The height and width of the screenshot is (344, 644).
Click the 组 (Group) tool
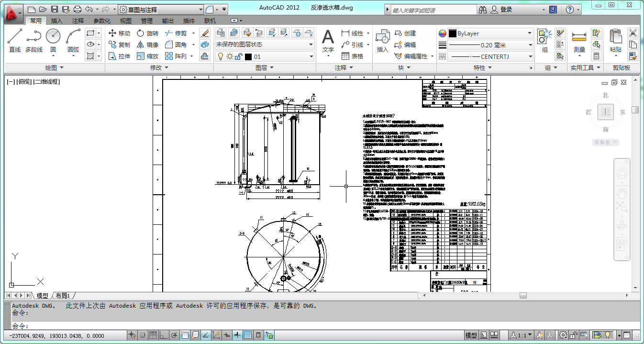[x=544, y=41]
